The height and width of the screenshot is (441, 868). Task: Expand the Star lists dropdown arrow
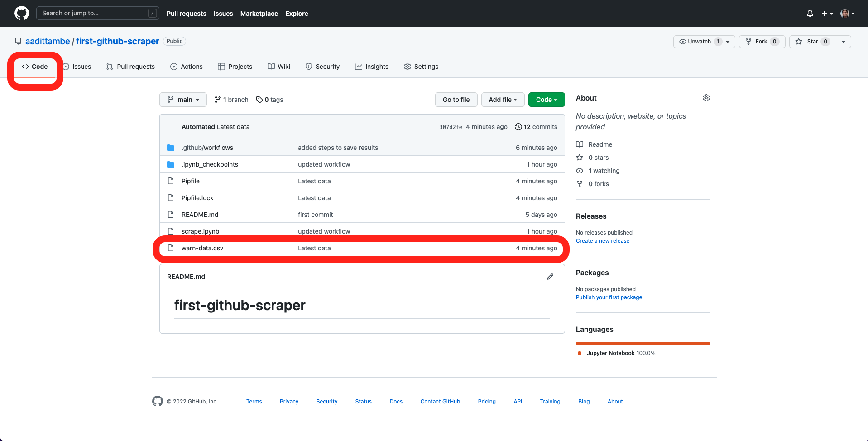(844, 42)
